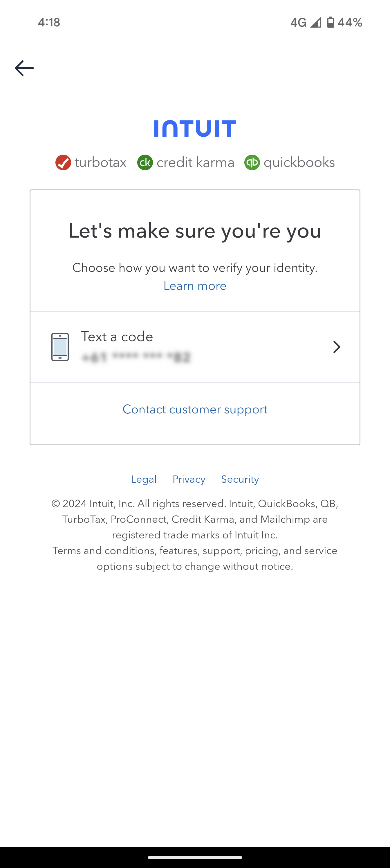Tap the masked phone number text

click(x=136, y=357)
